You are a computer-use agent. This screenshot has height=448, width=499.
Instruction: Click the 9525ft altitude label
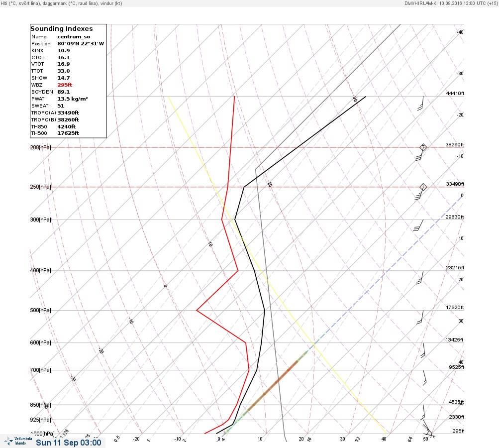(456, 367)
